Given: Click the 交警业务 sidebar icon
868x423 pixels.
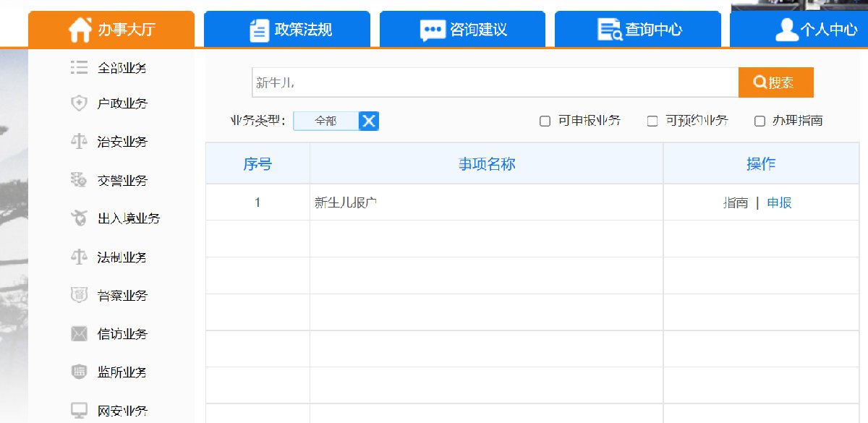Looking at the screenshot, I should pos(79,180).
